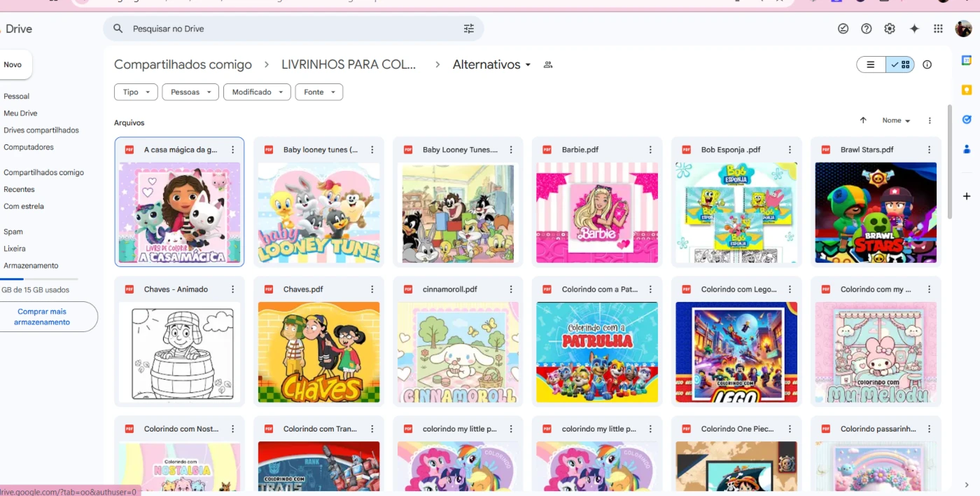Collapse the side panel with the bottom chevron
This screenshot has width=980, height=496.
pos(967,485)
